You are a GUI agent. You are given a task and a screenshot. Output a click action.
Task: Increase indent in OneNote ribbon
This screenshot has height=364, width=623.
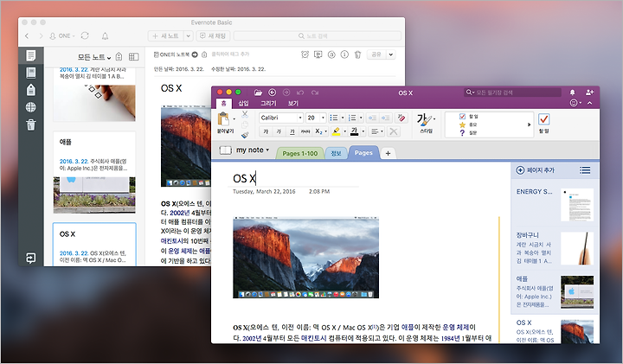(385, 118)
